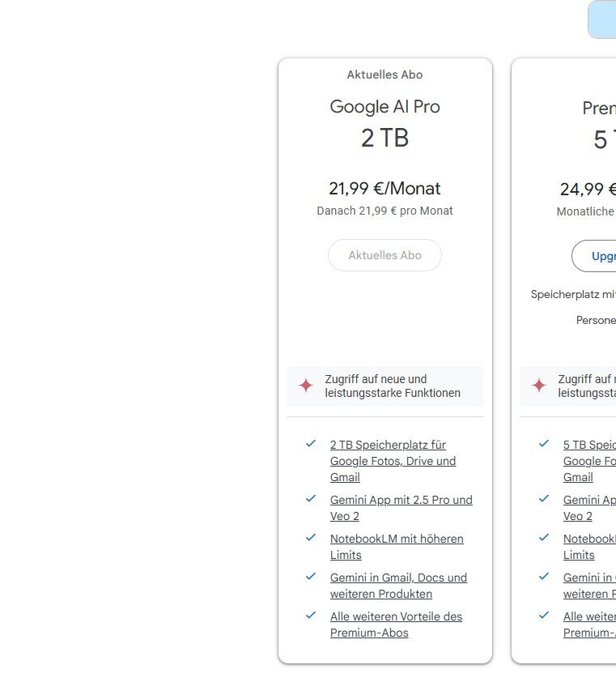Screen dimensions: 616x678
Task: Click the Gemini sparkle icon in Google AI Pro card
Action: pos(306,386)
